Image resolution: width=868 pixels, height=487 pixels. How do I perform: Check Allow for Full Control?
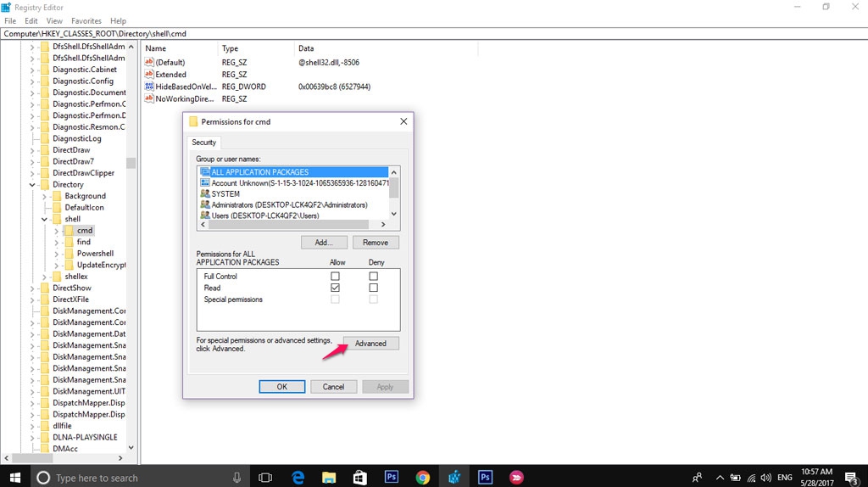pos(335,277)
